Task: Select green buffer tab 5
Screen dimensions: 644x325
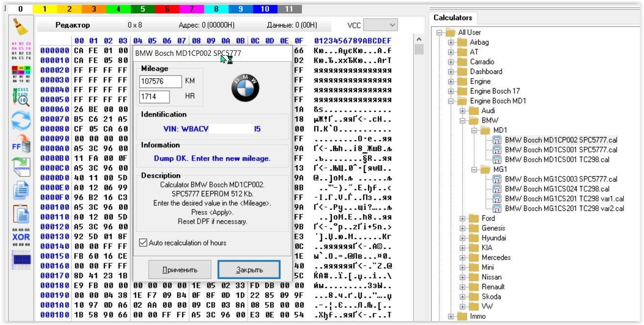Action: [142, 9]
